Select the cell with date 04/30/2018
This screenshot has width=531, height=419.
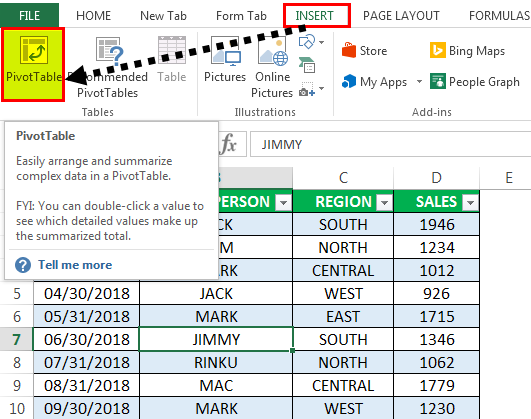tap(86, 293)
